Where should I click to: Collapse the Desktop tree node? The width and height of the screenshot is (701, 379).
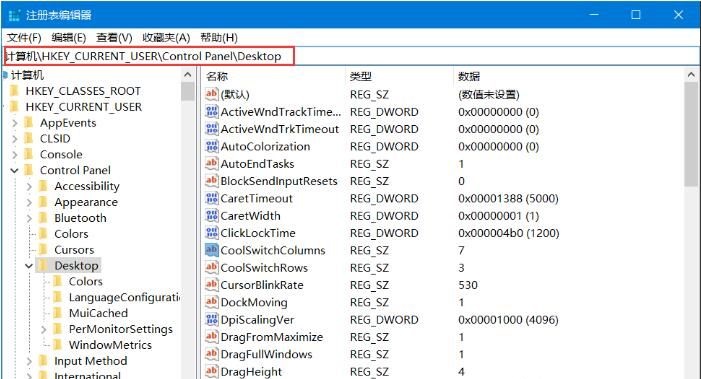[x=29, y=265]
